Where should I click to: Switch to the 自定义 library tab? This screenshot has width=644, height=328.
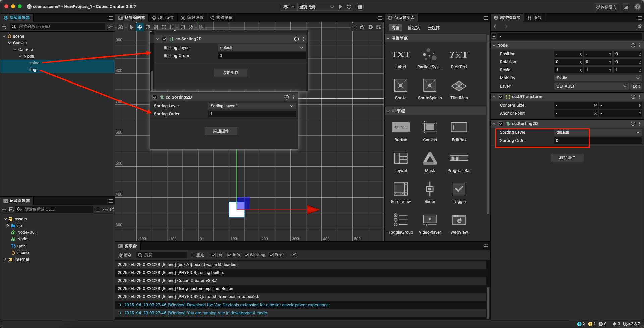[414, 28]
